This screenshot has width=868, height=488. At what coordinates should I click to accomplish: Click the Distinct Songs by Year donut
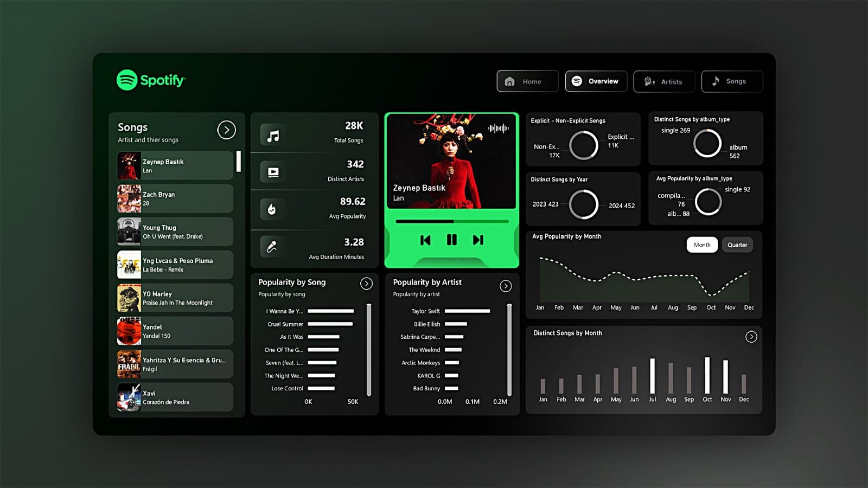(x=584, y=204)
